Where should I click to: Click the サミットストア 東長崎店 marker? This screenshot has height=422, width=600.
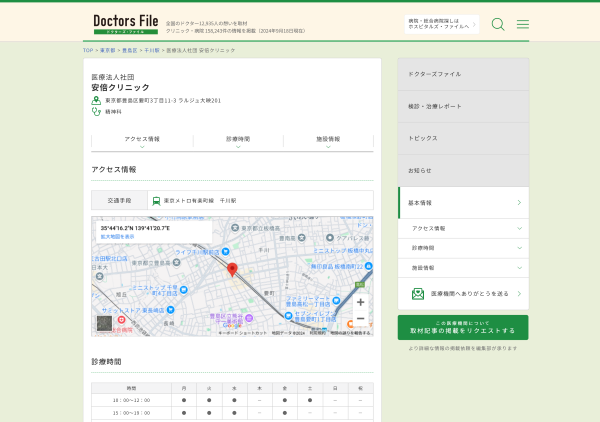tap(171, 310)
